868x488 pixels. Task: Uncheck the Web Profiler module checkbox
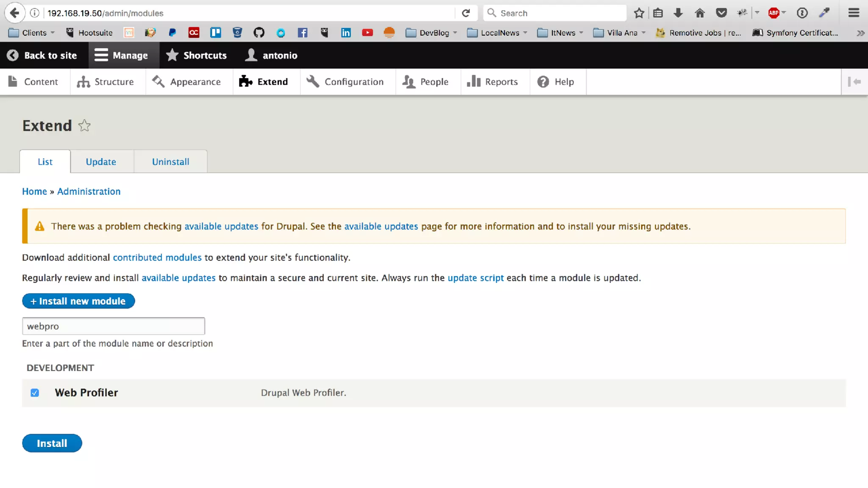click(35, 393)
